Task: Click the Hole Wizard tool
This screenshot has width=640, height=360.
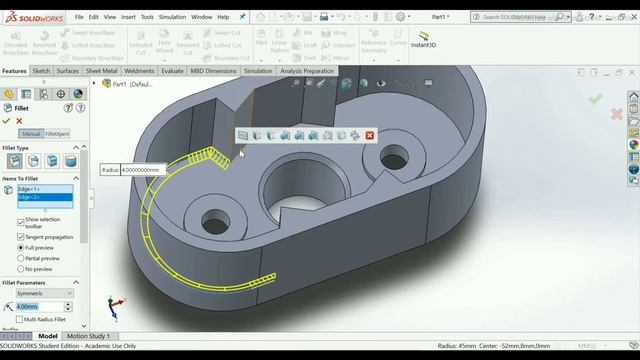Action: click(164, 42)
